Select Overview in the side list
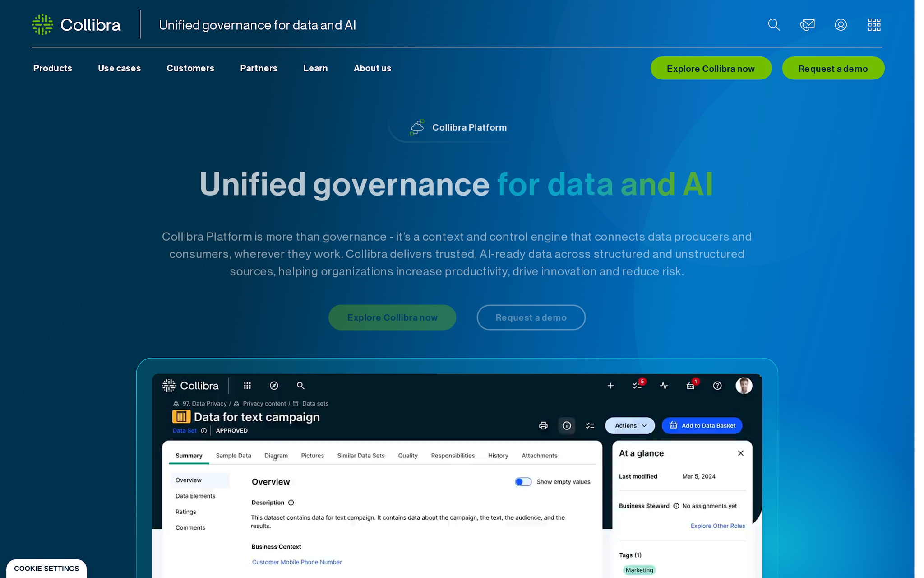The width and height of the screenshot is (924, 578). tap(200, 480)
